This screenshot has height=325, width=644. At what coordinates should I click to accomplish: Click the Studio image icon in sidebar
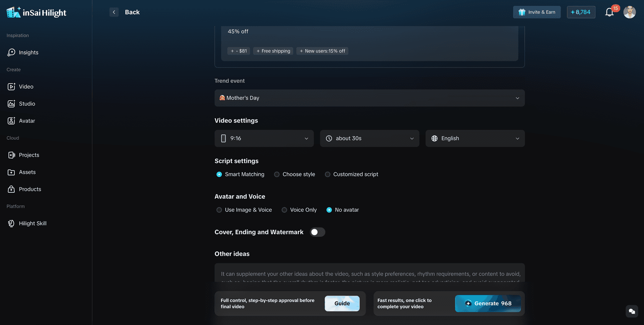(x=11, y=104)
